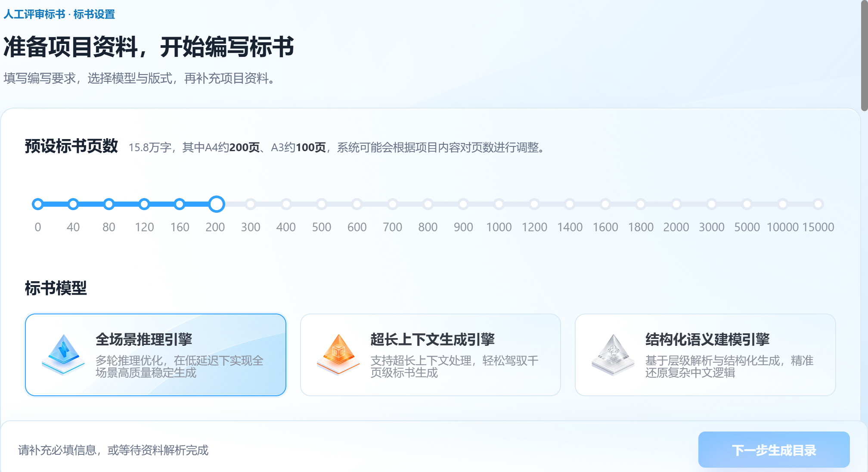The image size is (868, 472).
Task: Move slider to 800 pages
Action: 428,204
